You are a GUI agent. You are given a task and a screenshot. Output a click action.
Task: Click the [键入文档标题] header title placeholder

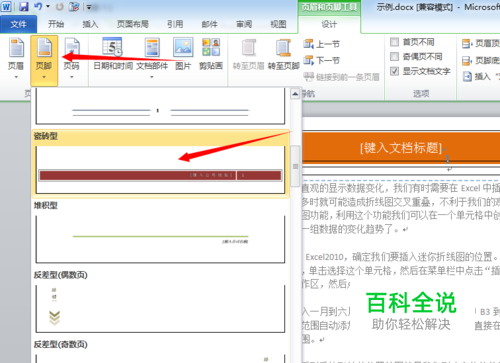tap(401, 148)
